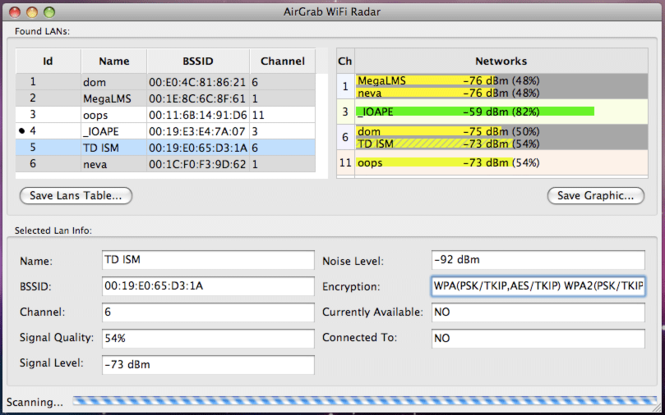Sort table by Channel column header

(x=281, y=61)
